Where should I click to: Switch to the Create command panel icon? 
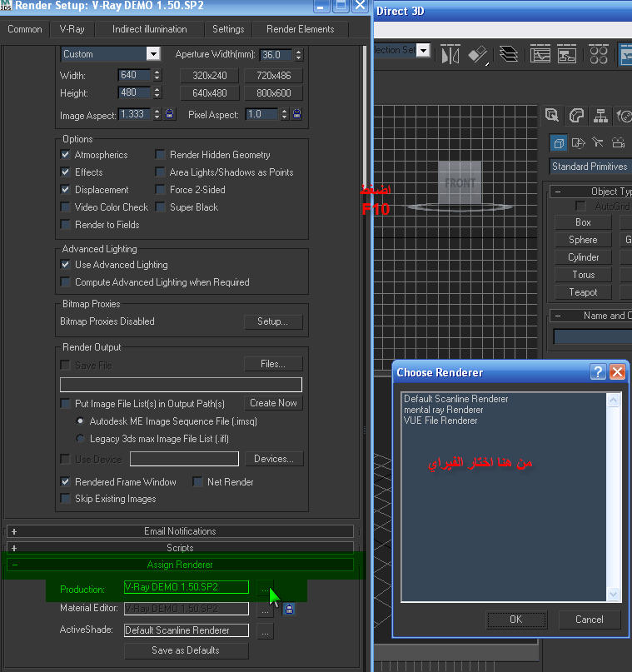click(552, 115)
